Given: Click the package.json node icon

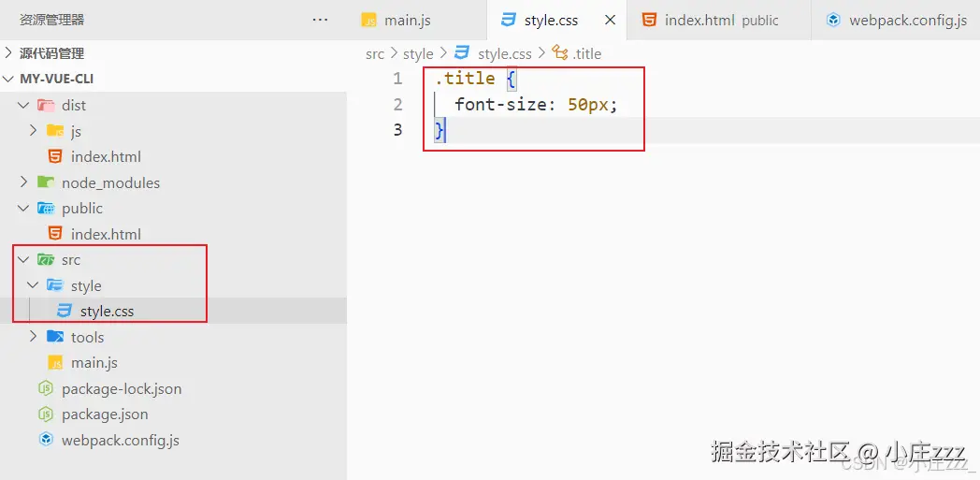Looking at the screenshot, I should (46, 414).
